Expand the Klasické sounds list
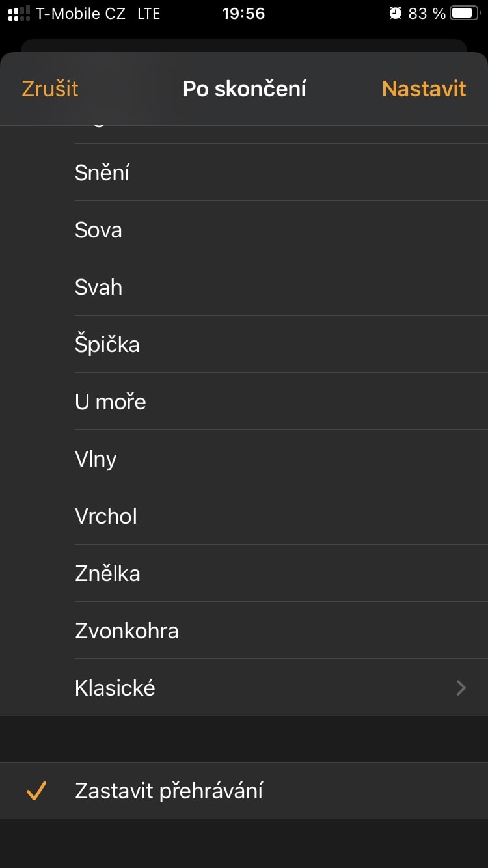 coord(244,688)
